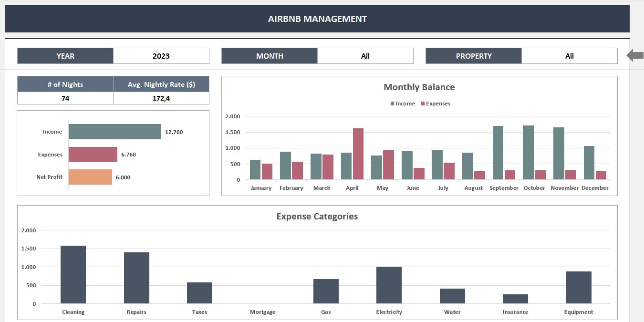Select the Expenses legend entry

436,104
